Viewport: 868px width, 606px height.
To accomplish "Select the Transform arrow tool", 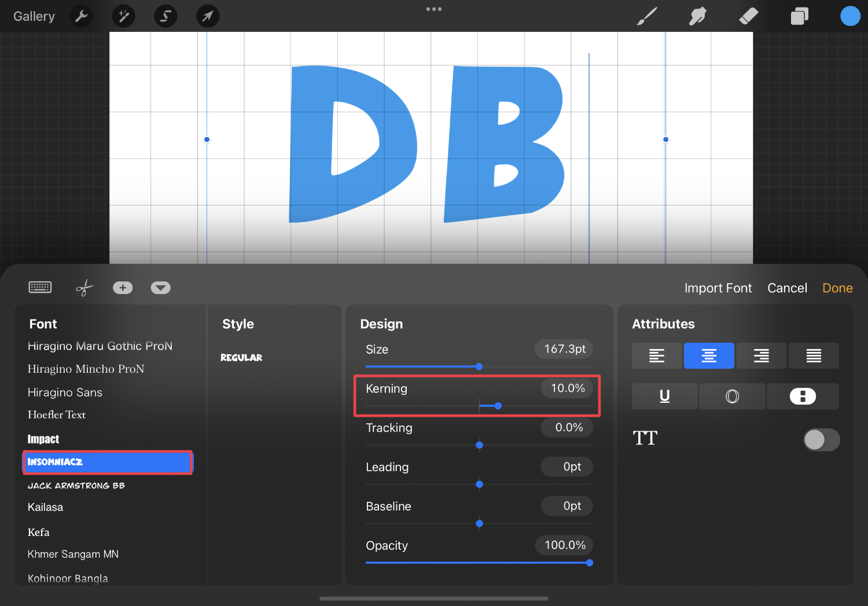I will 208,16.
